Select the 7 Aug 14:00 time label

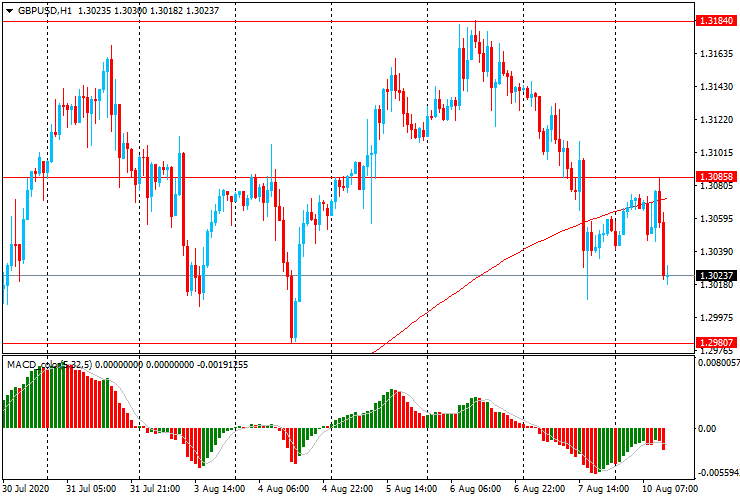point(604,488)
